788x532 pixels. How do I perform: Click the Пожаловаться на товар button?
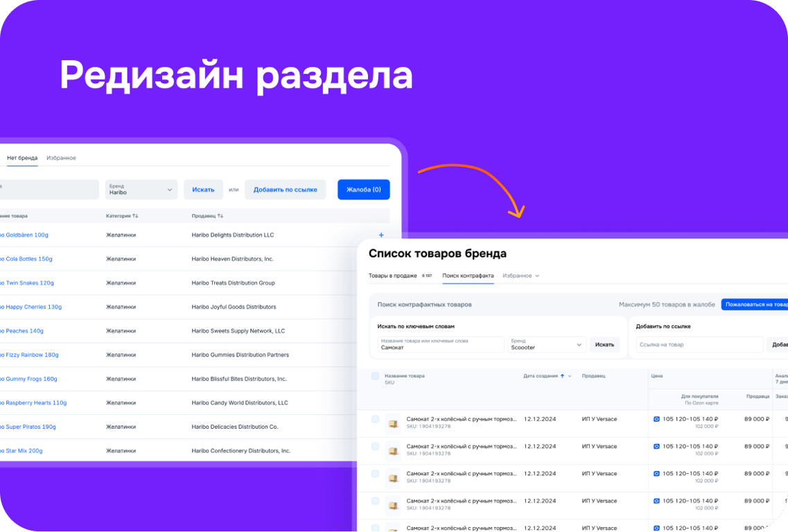(754, 304)
